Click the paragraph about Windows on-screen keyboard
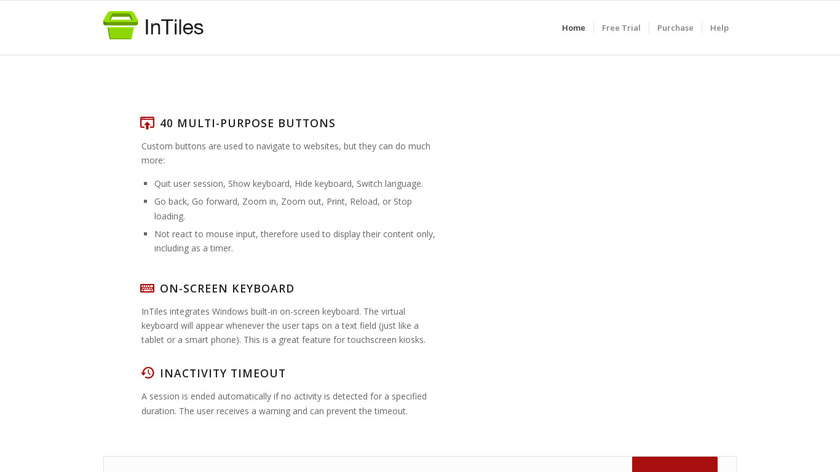 284,325
